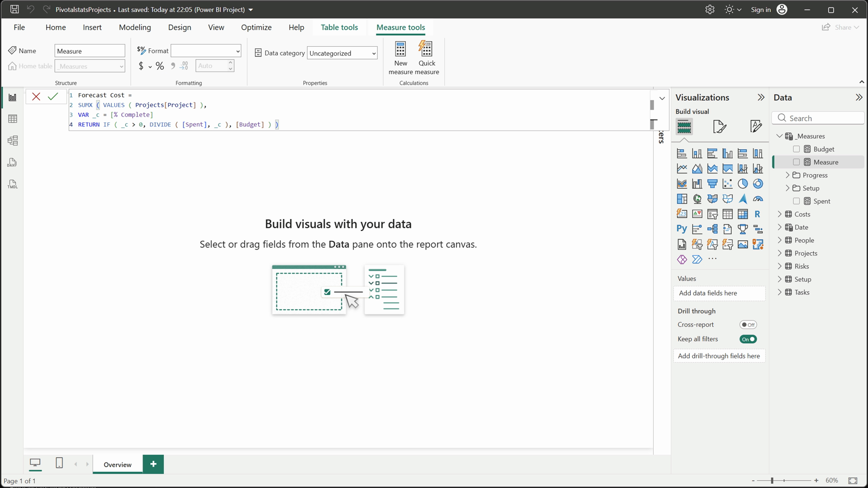Screen dimensions: 868x488
Task: Open the Table tools tab
Action: pos(339,27)
